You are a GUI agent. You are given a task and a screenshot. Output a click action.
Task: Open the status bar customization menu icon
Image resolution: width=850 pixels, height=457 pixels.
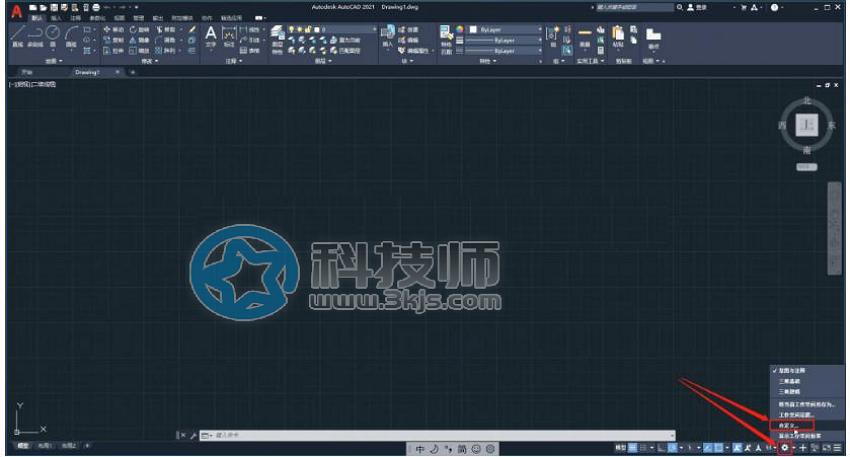click(838, 448)
